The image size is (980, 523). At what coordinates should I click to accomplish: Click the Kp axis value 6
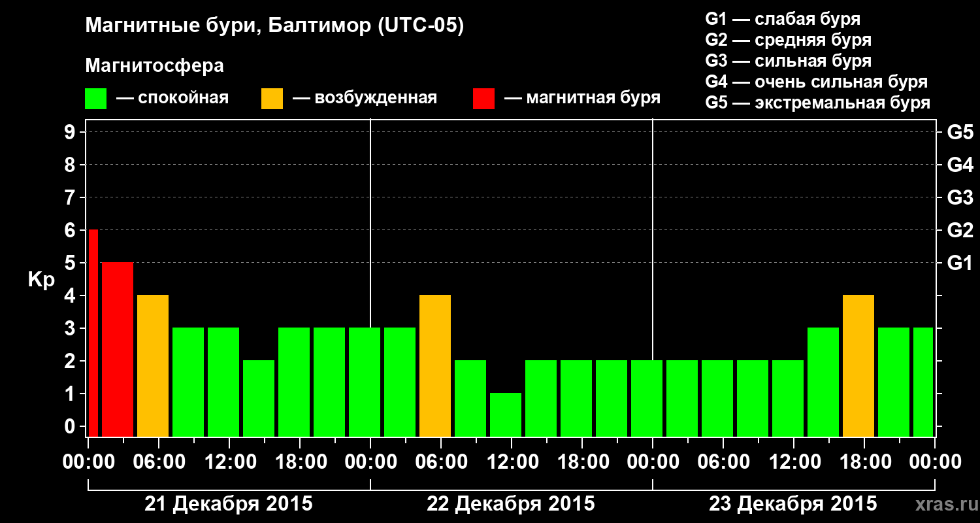tap(71, 230)
